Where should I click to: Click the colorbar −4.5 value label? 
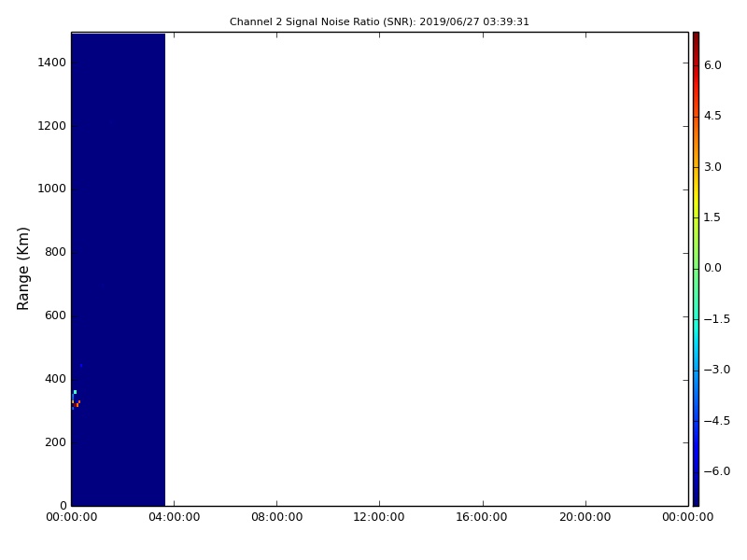(717, 421)
